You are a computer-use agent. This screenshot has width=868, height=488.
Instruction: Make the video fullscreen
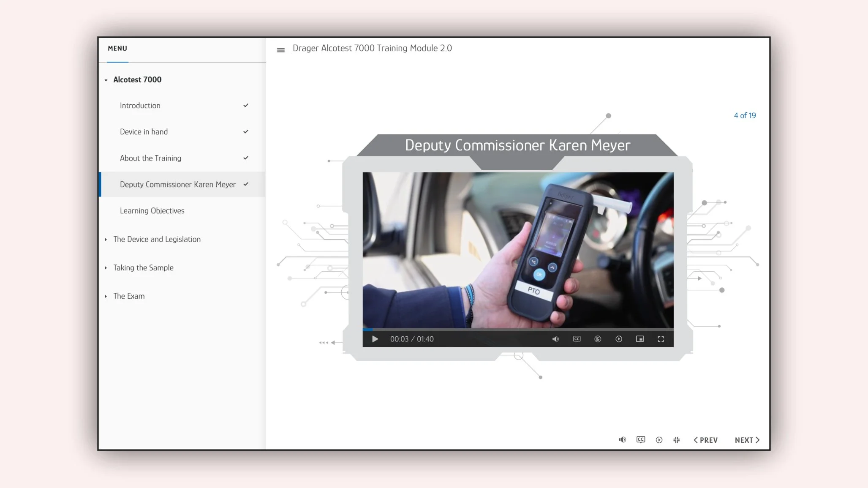coord(661,339)
